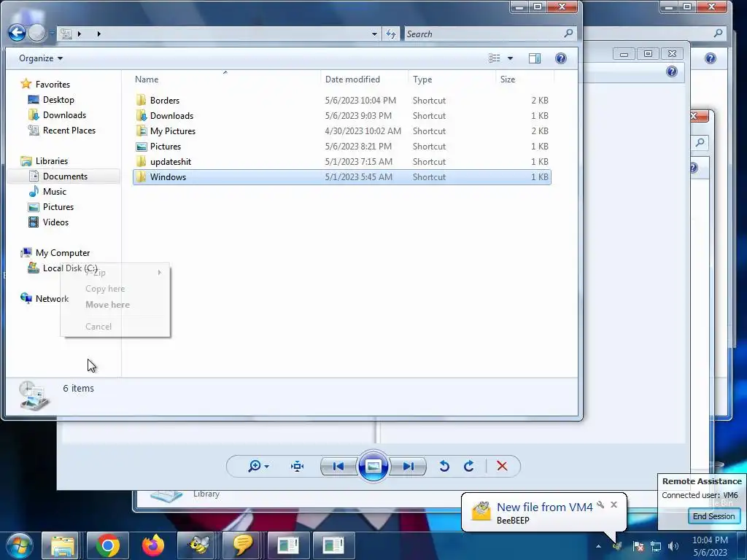Viewport: 747px width, 560px height.
Task: Expand the view options dropdown arrow
Action: tap(510, 58)
